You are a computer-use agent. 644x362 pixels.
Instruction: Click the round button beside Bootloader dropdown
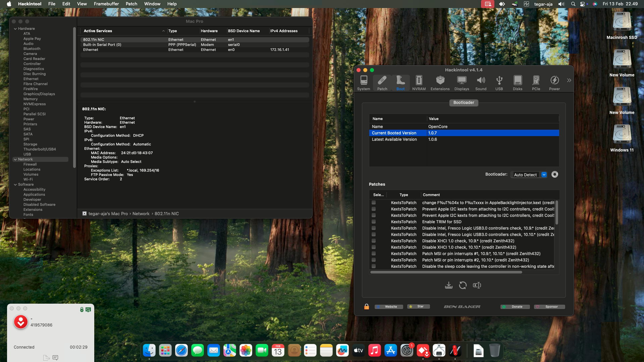coord(555,174)
